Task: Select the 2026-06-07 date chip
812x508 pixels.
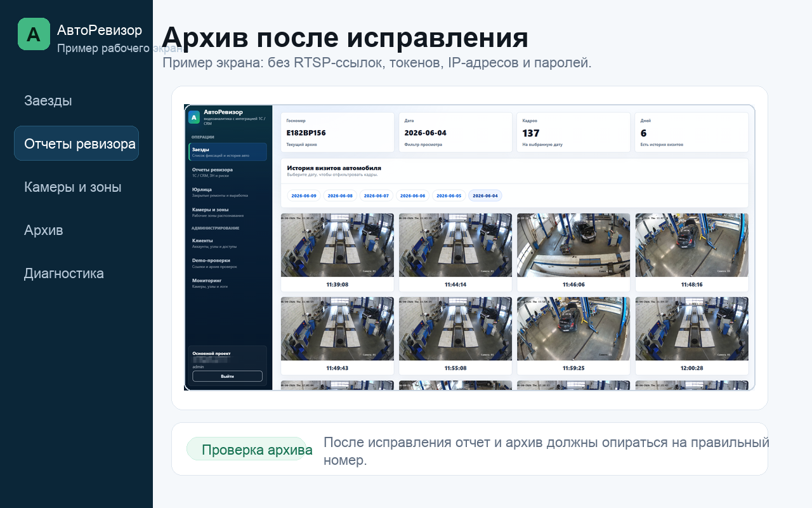Action: pyautogui.click(x=376, y=196)
